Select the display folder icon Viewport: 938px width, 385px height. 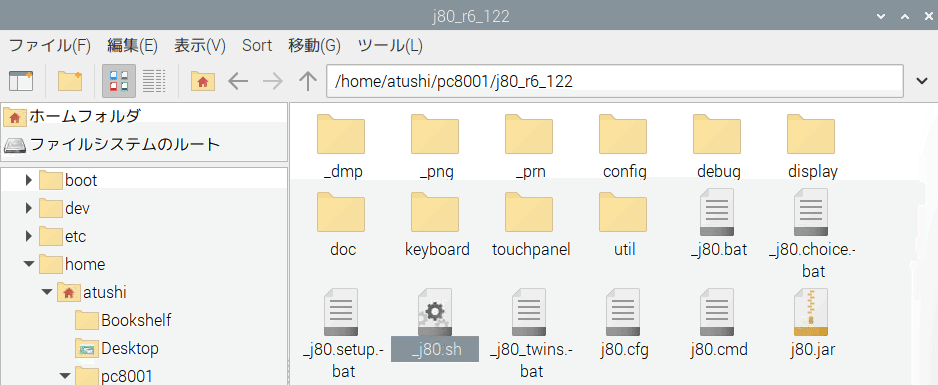pos(811,135)
